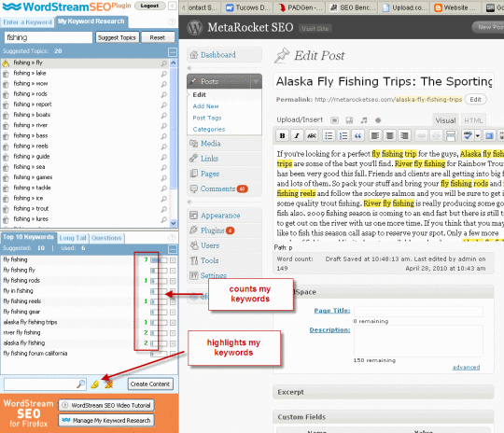The width and height of the screenshot is (504, 433).
Task: Insert a numbered list
Action: (x=343, y=135)
